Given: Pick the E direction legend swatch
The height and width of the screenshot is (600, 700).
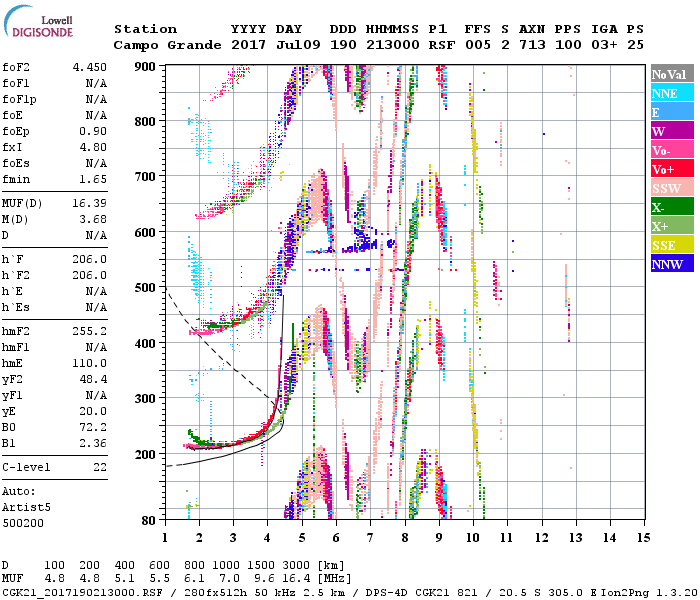Looking at the screenshot, I should 669,112.
